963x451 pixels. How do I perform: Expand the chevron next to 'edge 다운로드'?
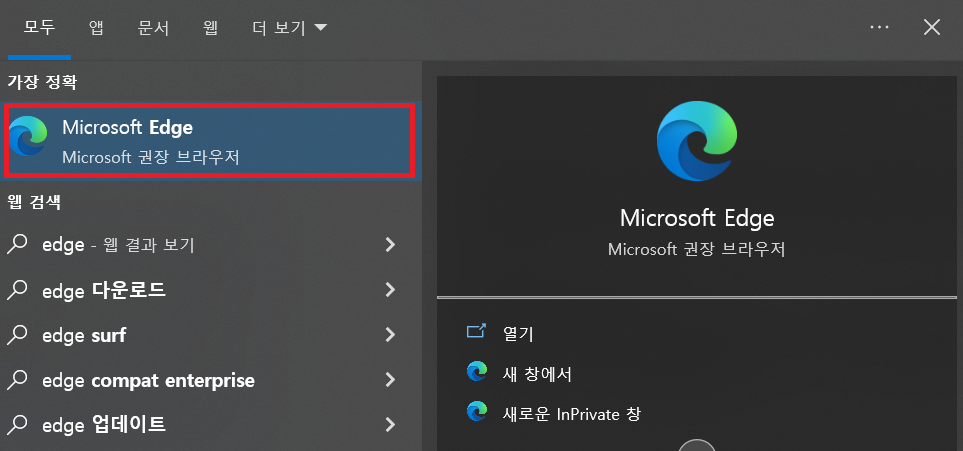pyautogui.click(x=389, y=290)
